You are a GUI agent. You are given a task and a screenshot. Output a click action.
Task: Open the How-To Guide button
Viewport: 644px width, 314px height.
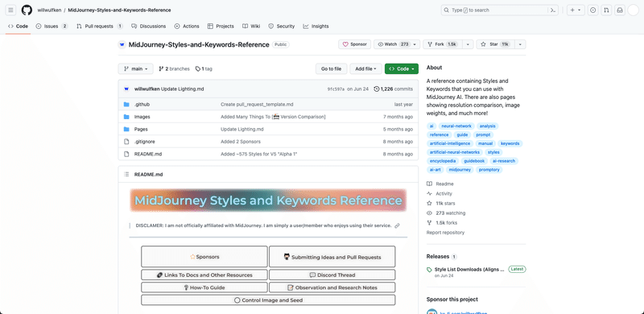pos(204,287)
